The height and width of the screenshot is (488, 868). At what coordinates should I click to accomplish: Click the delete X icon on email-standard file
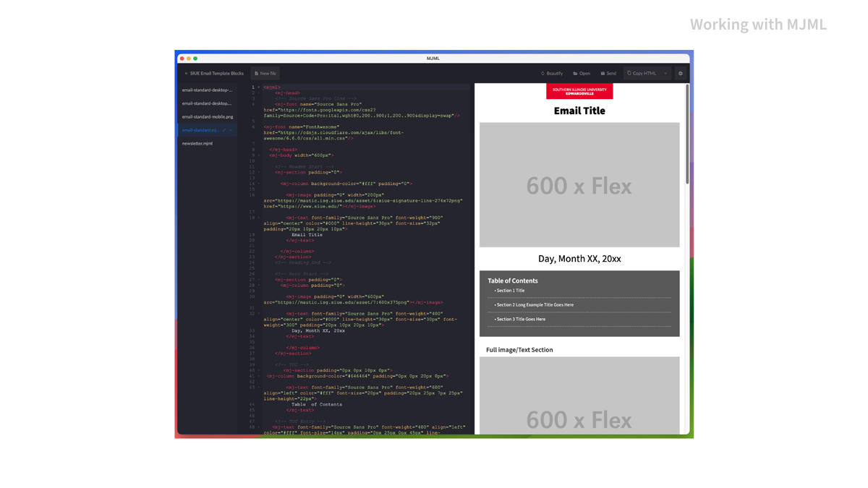(x=231, y=130)
